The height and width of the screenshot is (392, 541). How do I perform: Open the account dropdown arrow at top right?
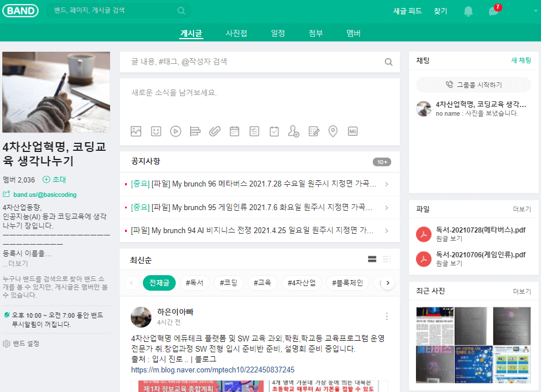pos(535,11)
